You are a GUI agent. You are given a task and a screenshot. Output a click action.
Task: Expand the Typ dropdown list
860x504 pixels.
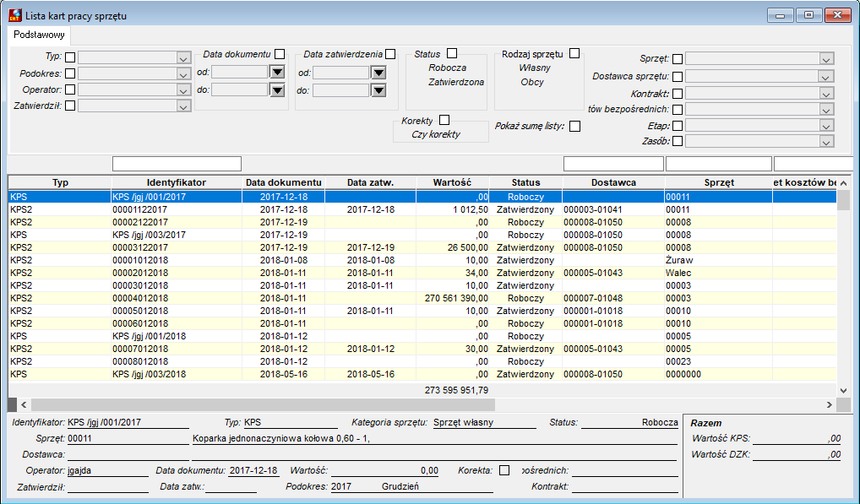click(x=183, y=57)
